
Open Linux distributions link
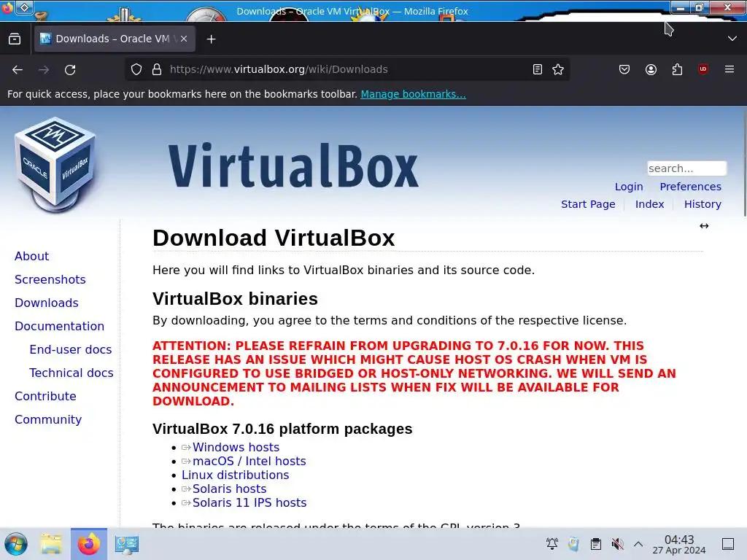coord(236,475)
